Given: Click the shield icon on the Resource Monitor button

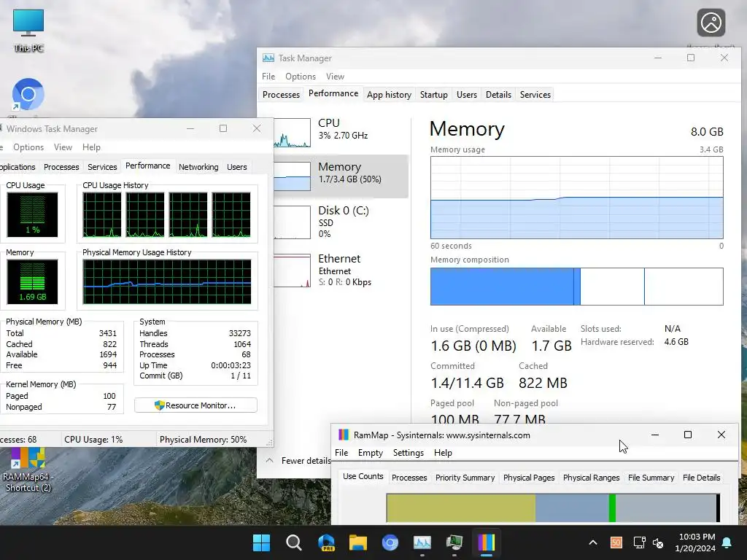Looking at the screenshot, I should [160, 405].
